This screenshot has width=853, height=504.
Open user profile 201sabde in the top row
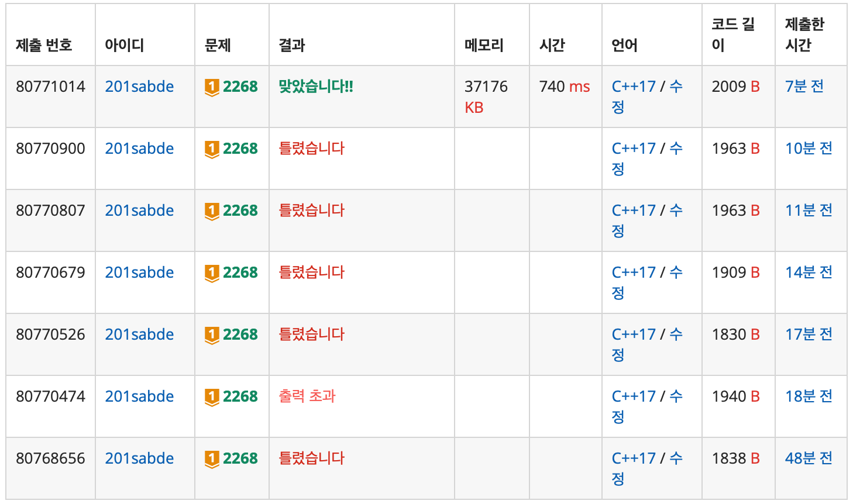(x=139, y=87)
